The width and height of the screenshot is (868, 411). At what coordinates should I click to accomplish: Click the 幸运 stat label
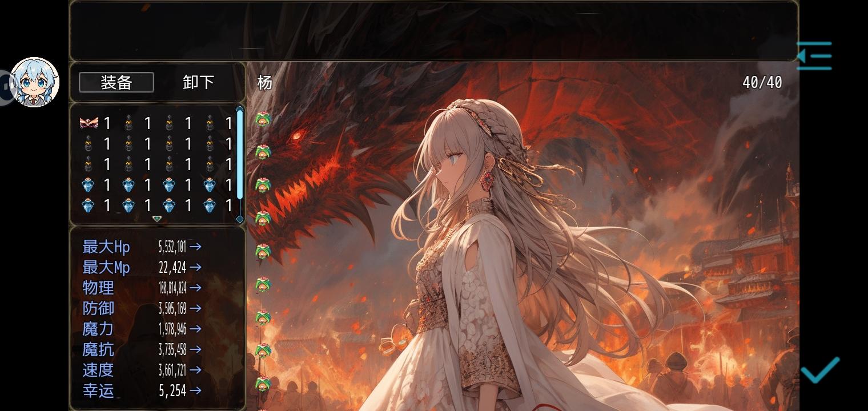point(98,390)
